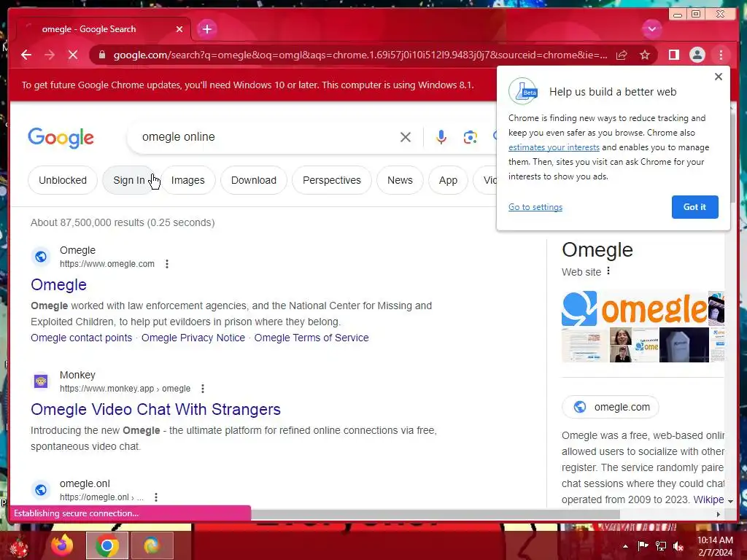Bookmark this page with the star icon
This screenshot has width=747, height=560.
pyautogui.click(x=645, y=55)
